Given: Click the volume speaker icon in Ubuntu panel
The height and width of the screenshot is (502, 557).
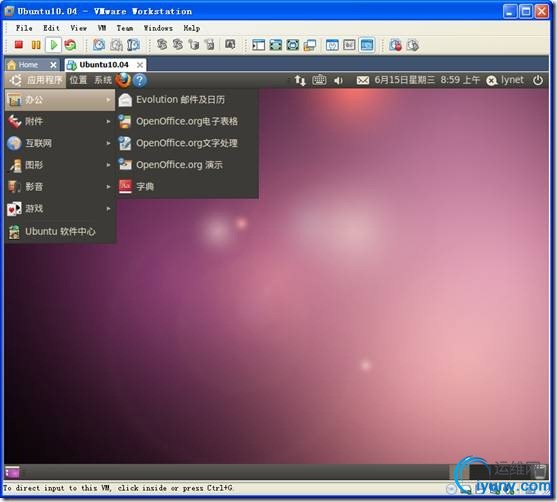Looking at the screenshot, I should tap(338, 81).
